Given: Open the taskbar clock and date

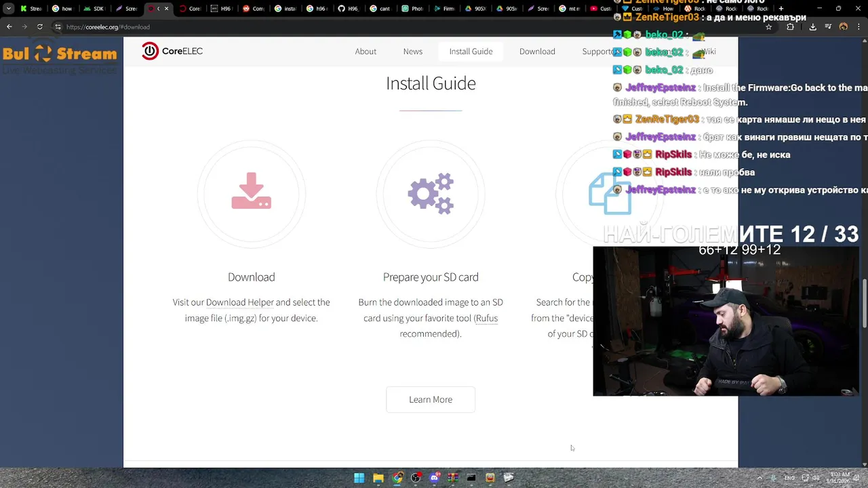Looking at the screenshot, I should pos(840,478).
